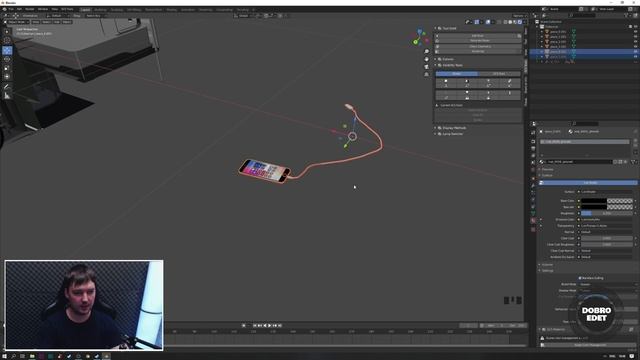
Task: Open the Scene properties tab
Action: pos(533,162)
